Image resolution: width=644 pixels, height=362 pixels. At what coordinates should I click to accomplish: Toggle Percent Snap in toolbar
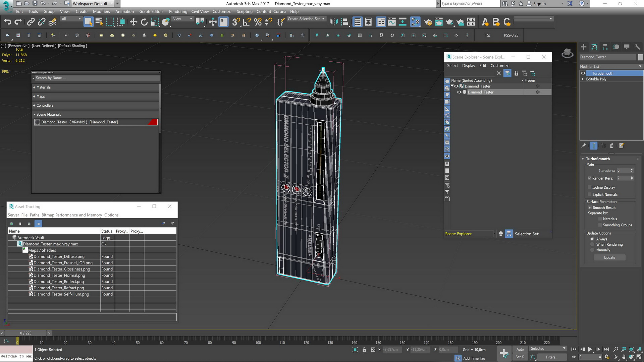(x=258, y=22)
